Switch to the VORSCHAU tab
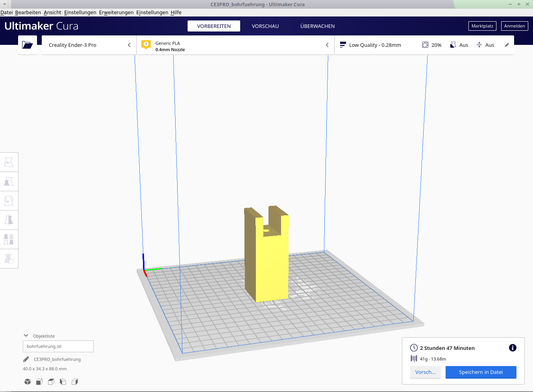This screenshot has width=533, height=392. (265, 26)
